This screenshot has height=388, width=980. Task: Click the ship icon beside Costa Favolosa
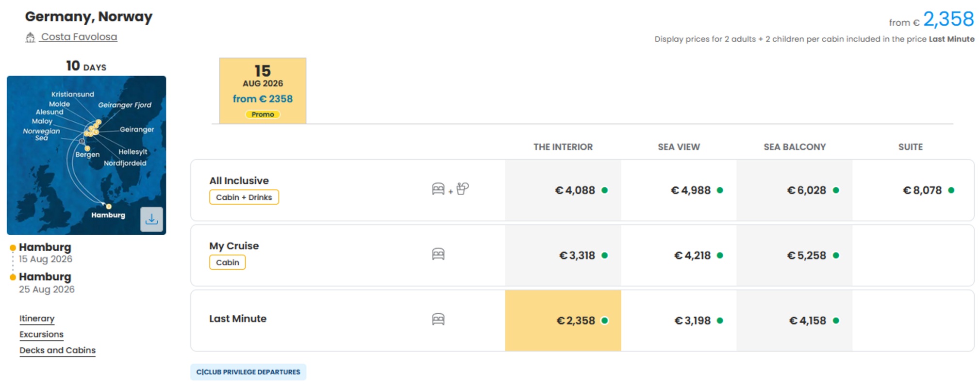click(30, 37)
